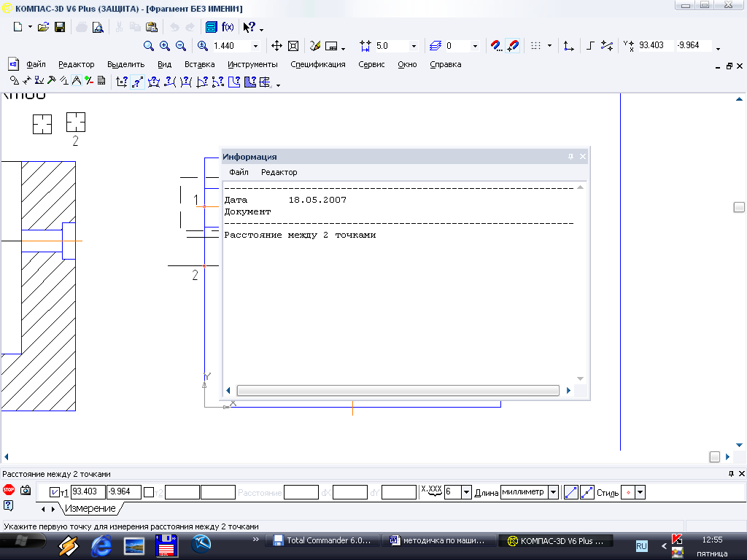Click the T1 X coordinate field 93.403
747x560 pixels.
(x=88, y=492)
